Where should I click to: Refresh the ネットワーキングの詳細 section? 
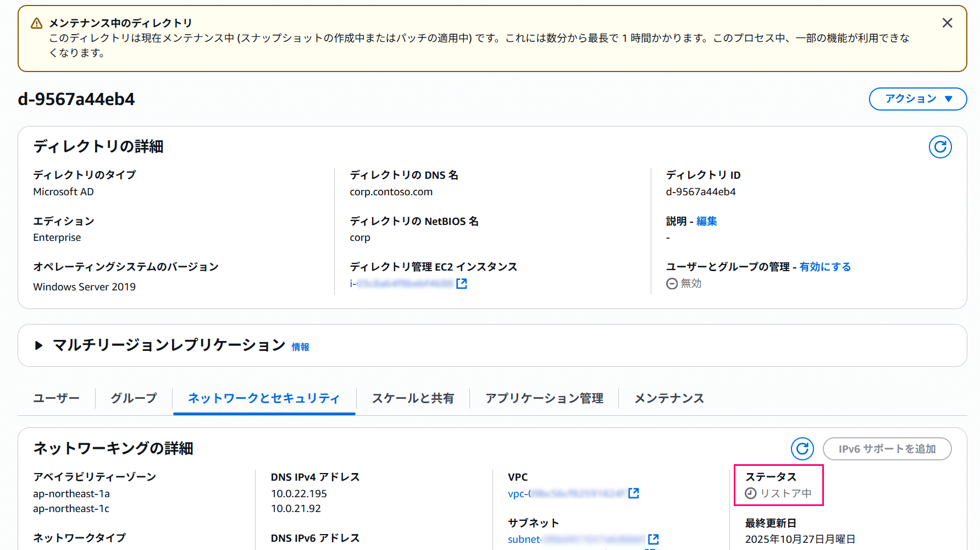click(802, 449)
